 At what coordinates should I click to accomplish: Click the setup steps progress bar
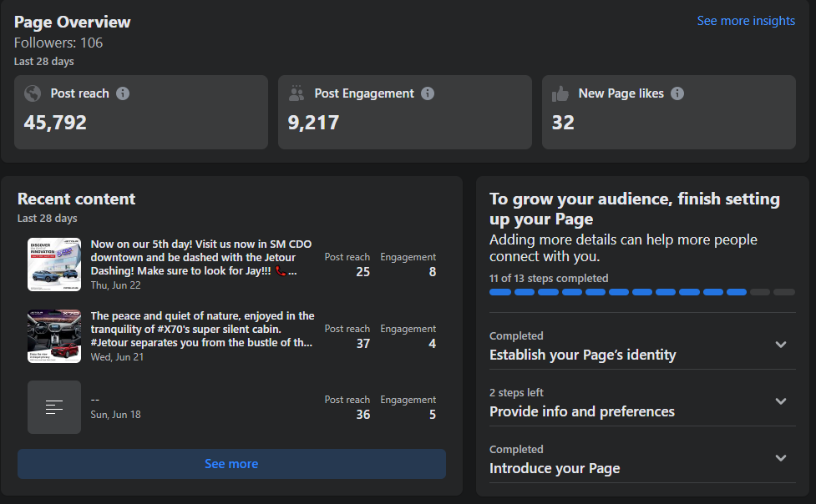click(641, 292)
